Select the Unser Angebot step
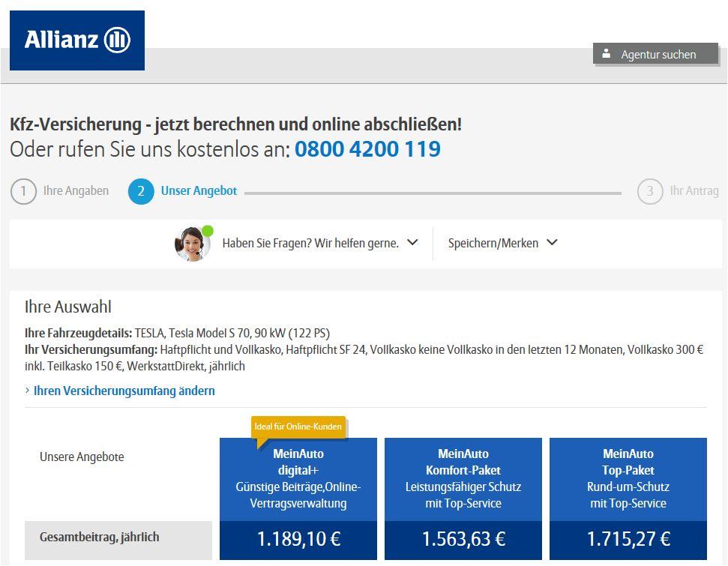Screen dimensions: 728x566 tap(199, 191)
